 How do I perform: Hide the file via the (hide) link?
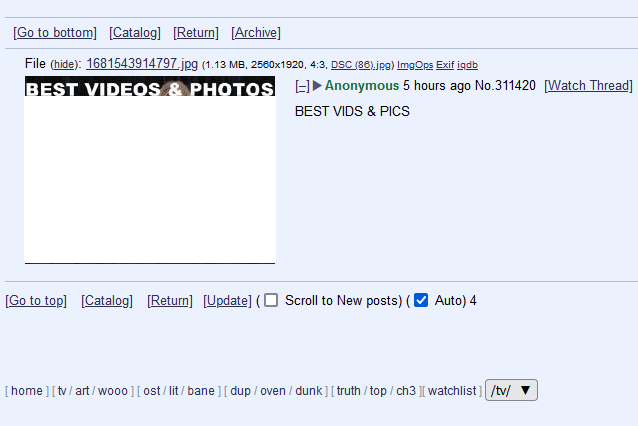[64, 64]
